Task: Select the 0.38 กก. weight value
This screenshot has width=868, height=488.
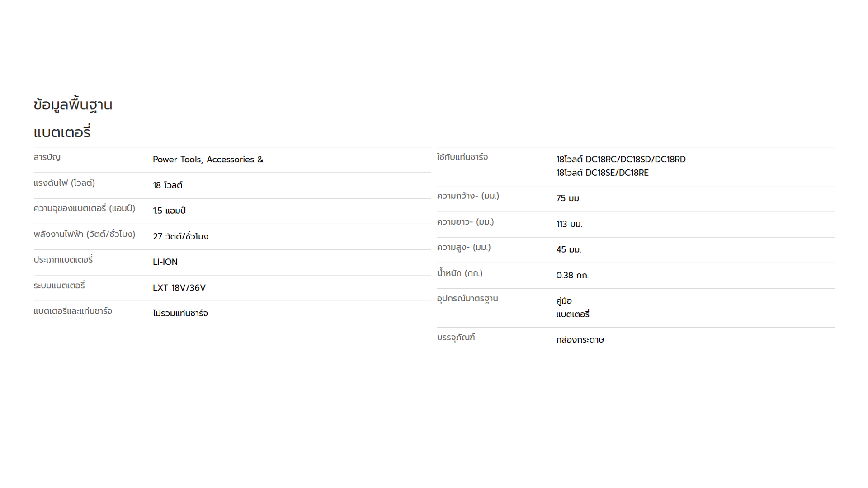Action: click(x=572, y=275)
